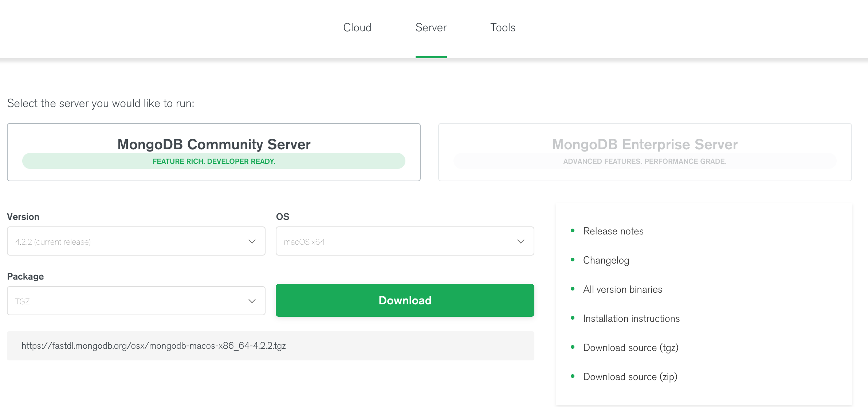Image resolution: width=868 pixels, height=407 pixels.
Task: Click the download URL link
Action: pos(153,345)
